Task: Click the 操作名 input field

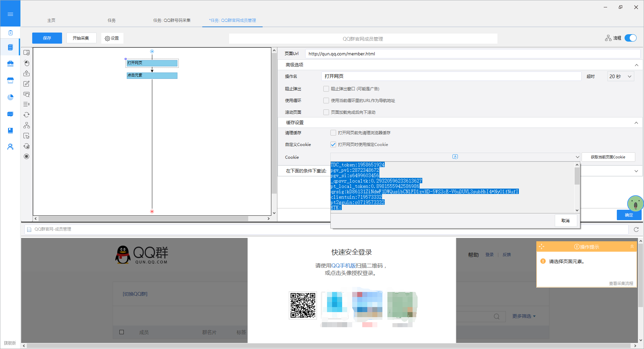Action: tap(451, 76)
